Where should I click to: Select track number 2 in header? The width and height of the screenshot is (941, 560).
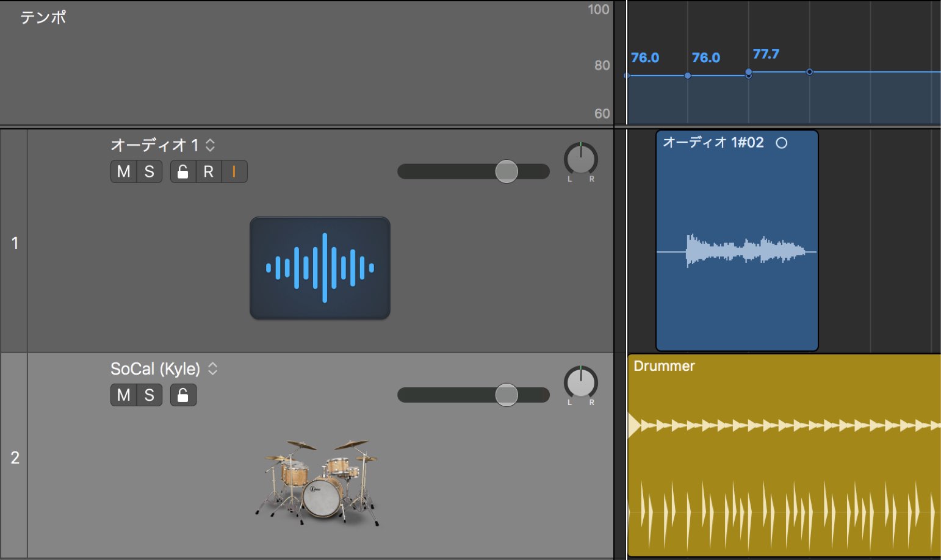tap(15, 458)
